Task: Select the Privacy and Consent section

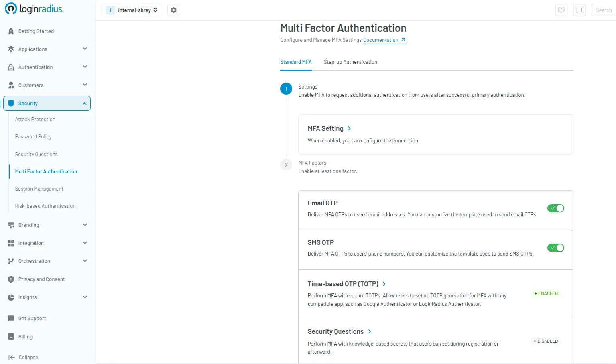Action: [41, 279]
